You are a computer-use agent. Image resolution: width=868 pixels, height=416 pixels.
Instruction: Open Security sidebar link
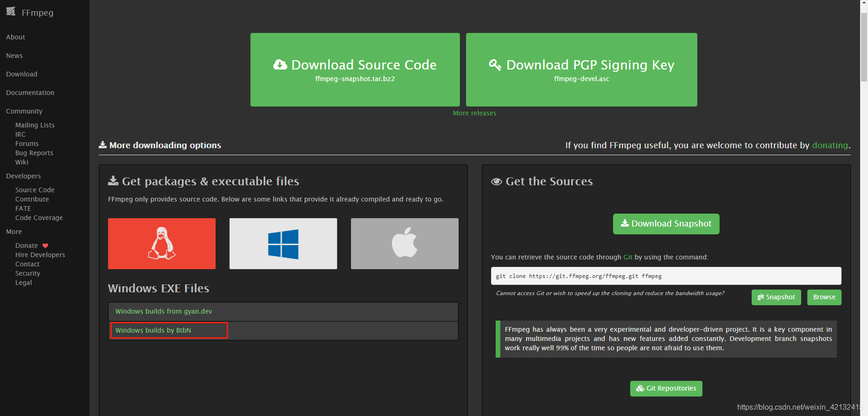click(28, 273)
